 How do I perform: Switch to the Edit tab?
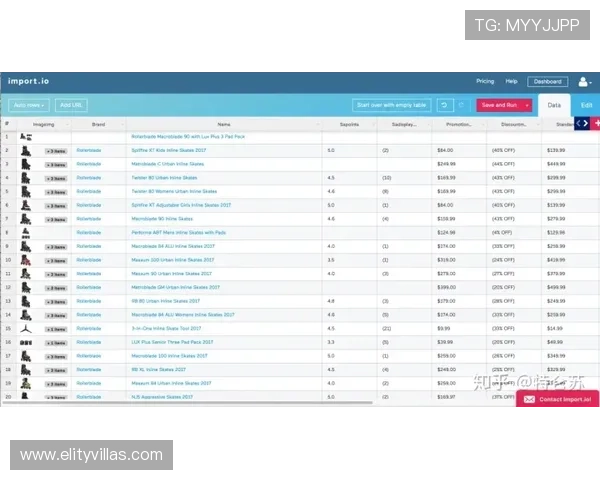586,105
